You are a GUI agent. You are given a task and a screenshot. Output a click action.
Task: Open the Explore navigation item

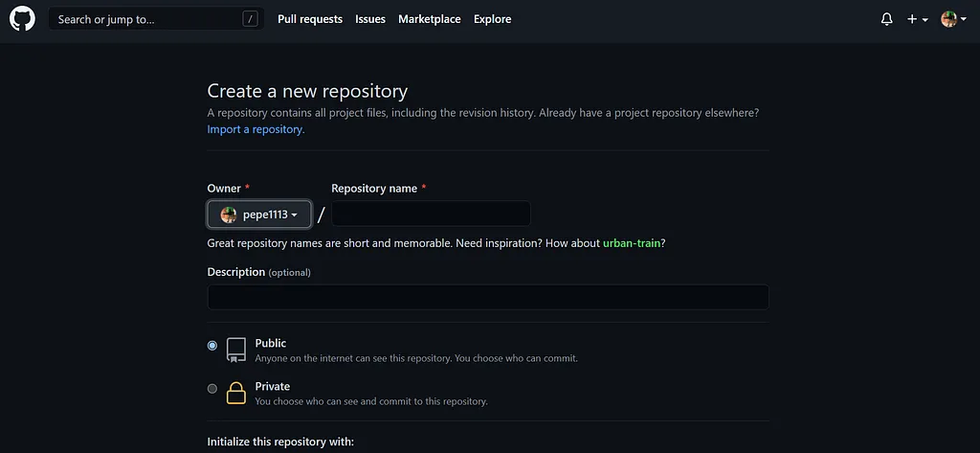493,19
